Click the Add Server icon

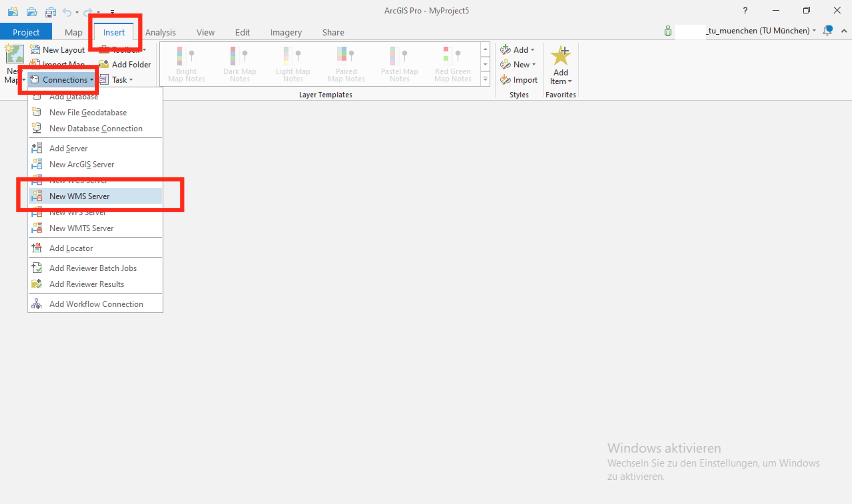coord(37,148)
